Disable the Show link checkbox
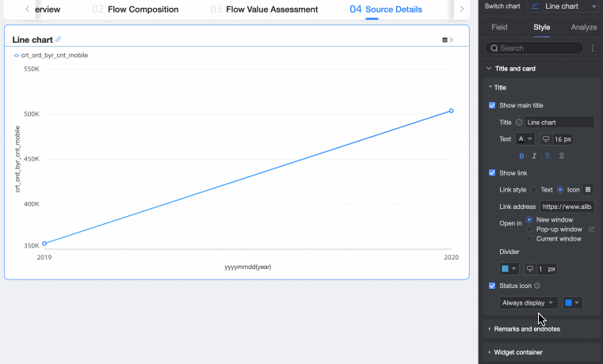603x364 pixels. click(492, 173)
